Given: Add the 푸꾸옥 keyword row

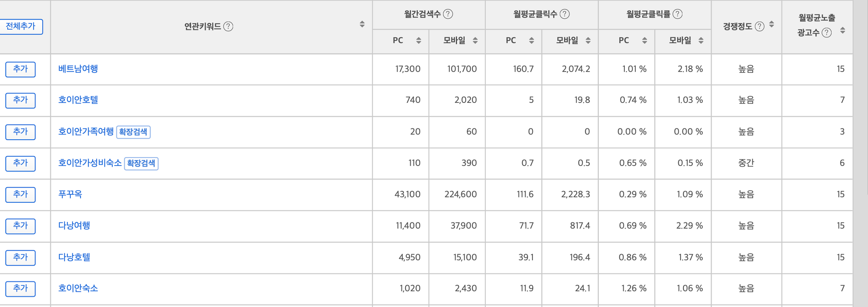Looking at the screenshot, I should coord(20,194).
